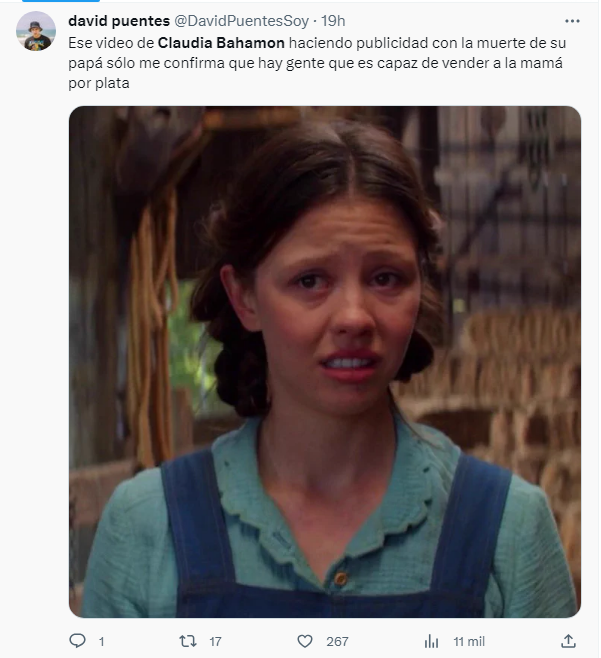
Task: Click the display name david puentes
Action: coord(119,21)
